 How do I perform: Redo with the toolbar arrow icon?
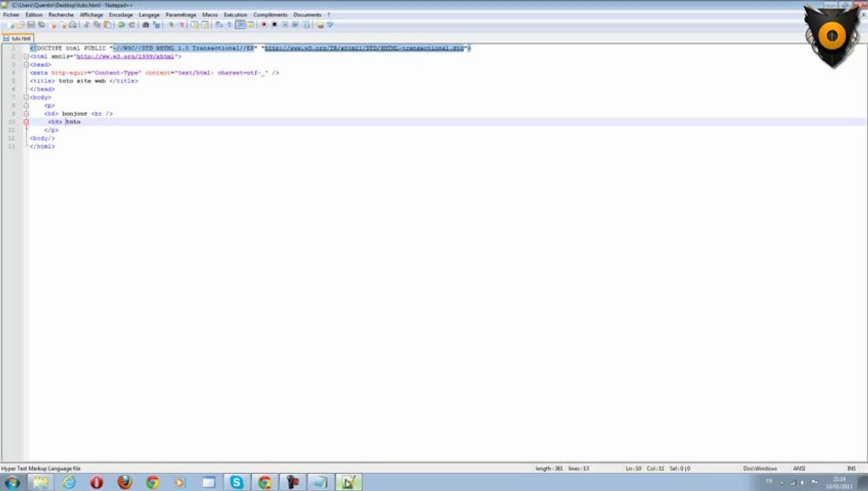pyautogui.click(x=132, y=25)
